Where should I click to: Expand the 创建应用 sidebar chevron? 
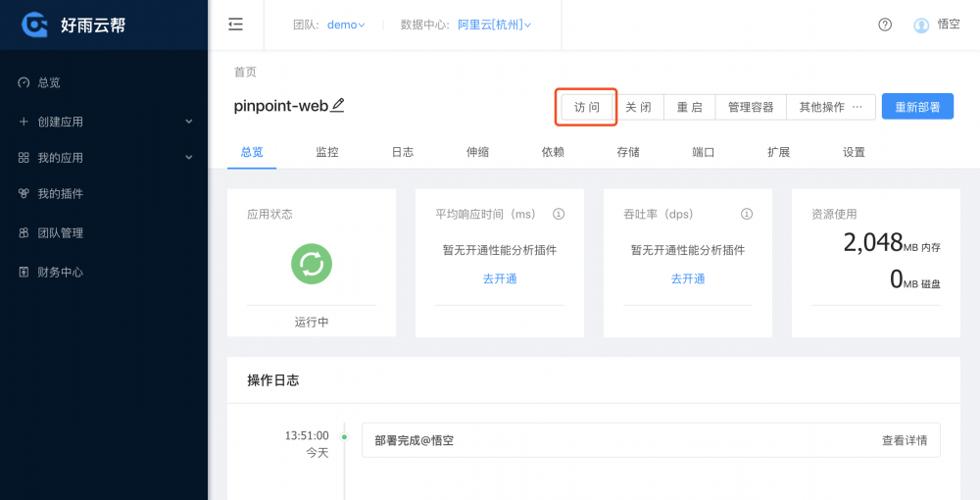tap(189, 122)
